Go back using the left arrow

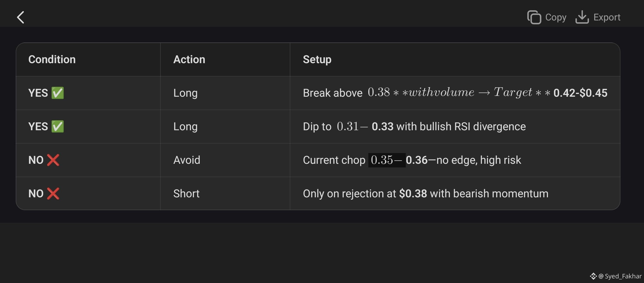point(20,17)
